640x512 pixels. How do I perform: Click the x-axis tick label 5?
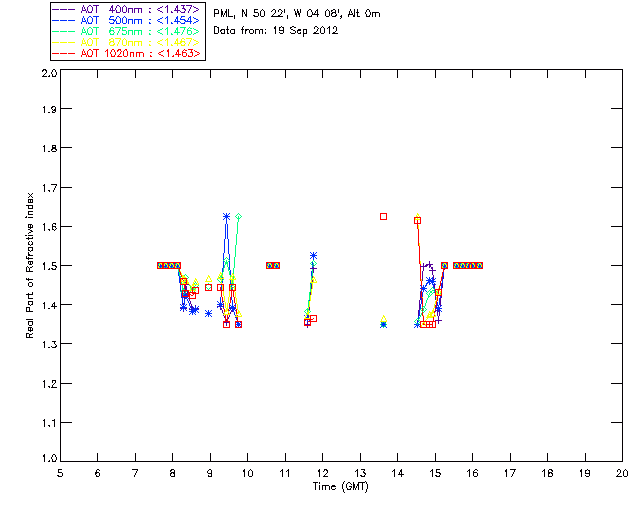pyautogui.click(x=60, y=474)
